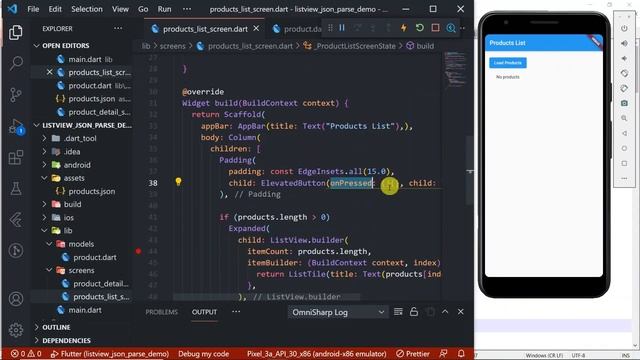Remove the breakpoint at line 44
The image size is (640, 360).
(138, 251)
